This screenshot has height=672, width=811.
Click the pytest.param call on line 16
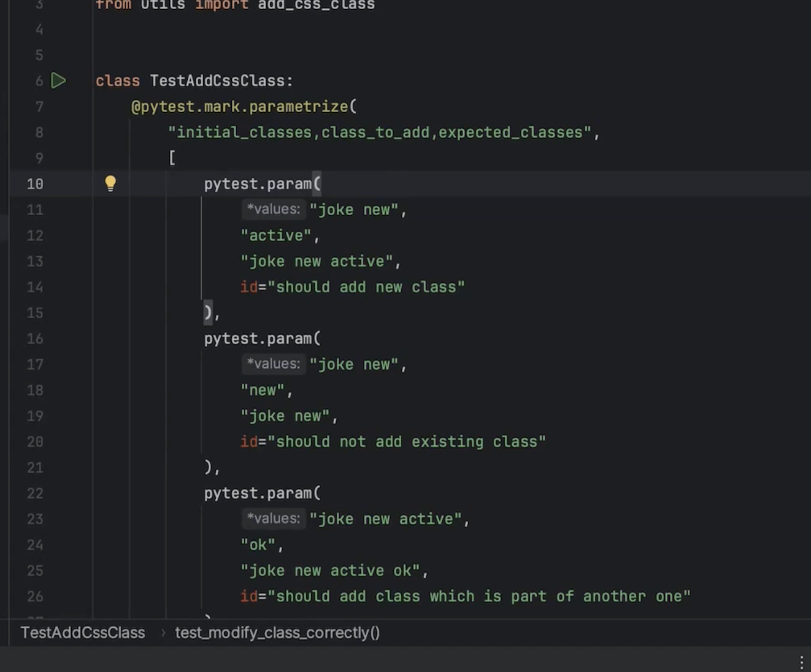(262, 338)
